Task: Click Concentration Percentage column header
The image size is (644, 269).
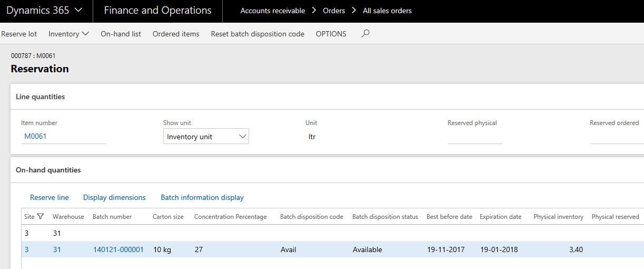Action: click(231, 217)
